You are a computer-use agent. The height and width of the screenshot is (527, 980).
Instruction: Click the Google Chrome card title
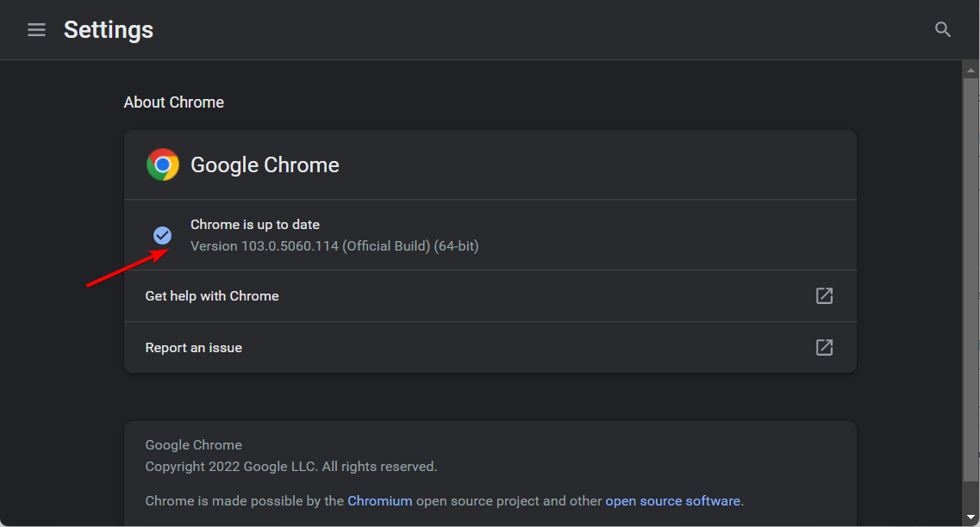click(x=265, y=164)
